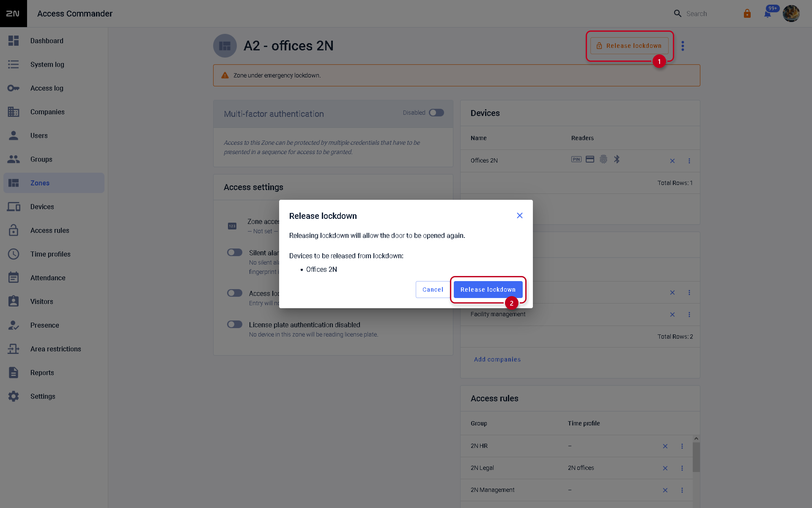Click the orange lockdown padlock icon in header
The width and height of the screenshot is (812, 508).
tap(747, 13)
